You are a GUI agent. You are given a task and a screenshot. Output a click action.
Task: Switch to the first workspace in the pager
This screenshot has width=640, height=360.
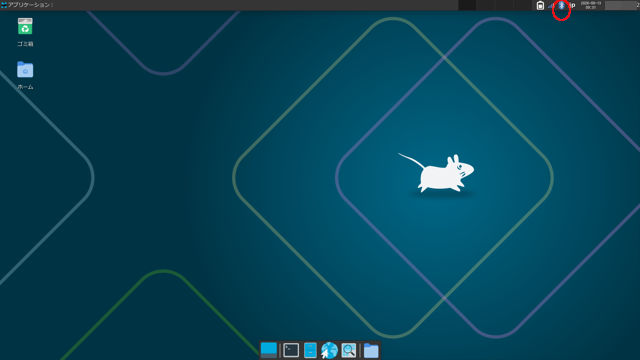[467, 5]
